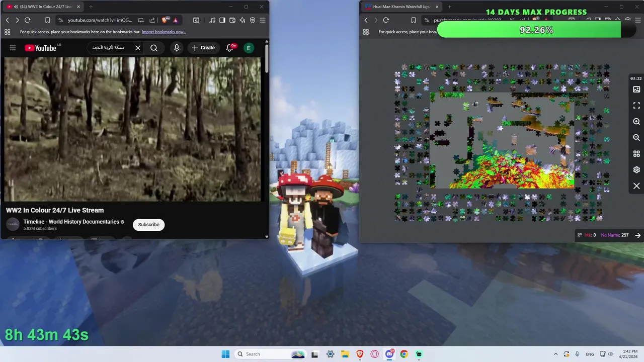The width and height of the screenshot is (644, 362).
Task: Subscribe to Timeline - World History Documentaries
Action: point(148,225)
